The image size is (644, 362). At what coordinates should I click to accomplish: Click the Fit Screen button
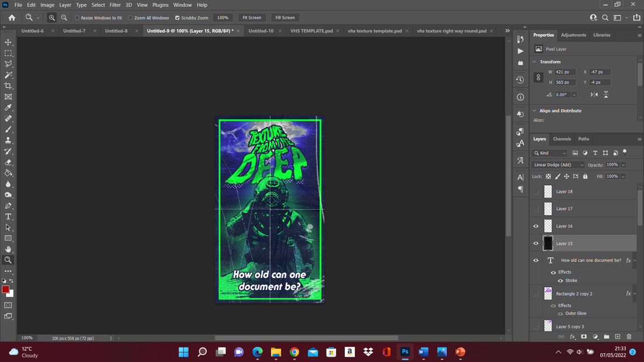pos(252,18)
